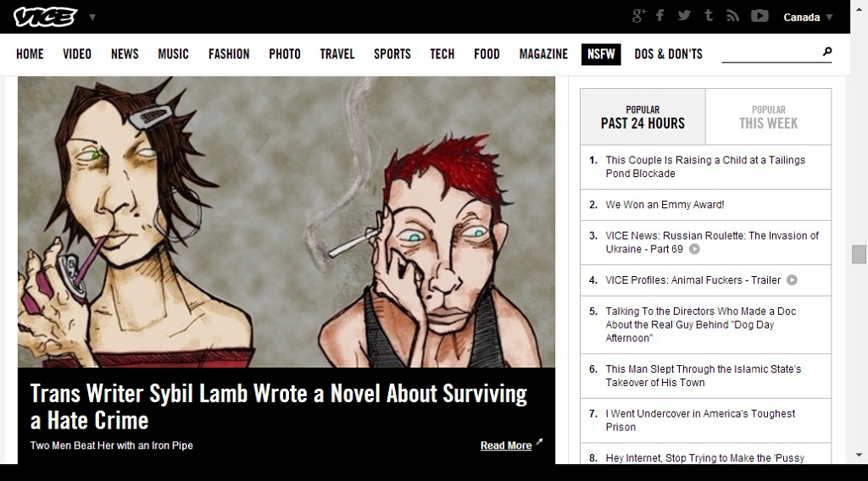Select Popular Past 24 Hours tab
This screenshot has height=481, width=868.
pyautogui.click(x=643, y=117)
